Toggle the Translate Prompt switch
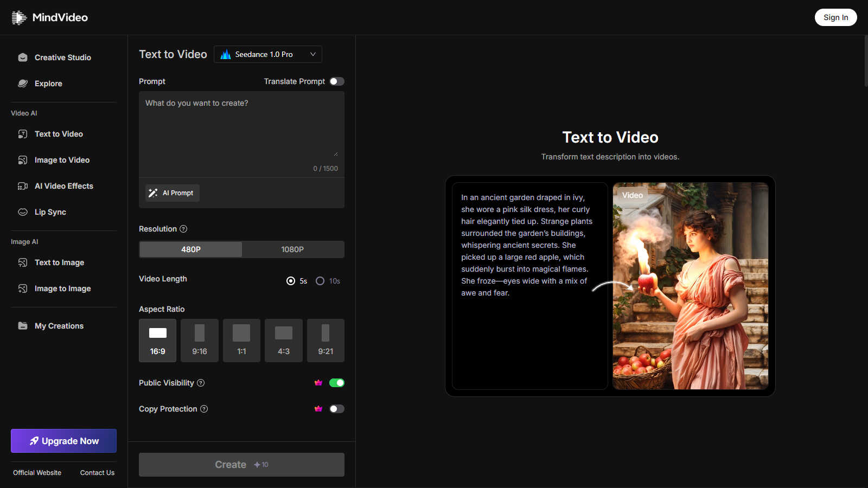Image resolution: width=868 pixels, height=488 pixels. click(x=337, y=81)
